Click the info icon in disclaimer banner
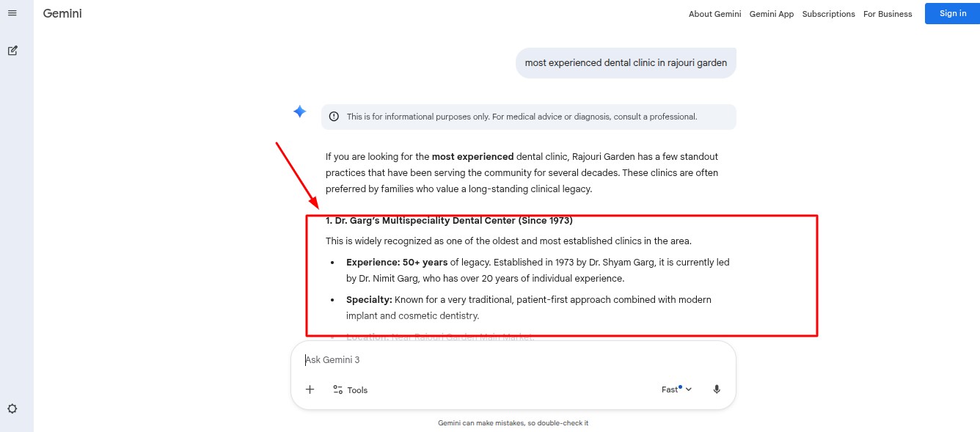980x432 pixels. tap(334, 117)
